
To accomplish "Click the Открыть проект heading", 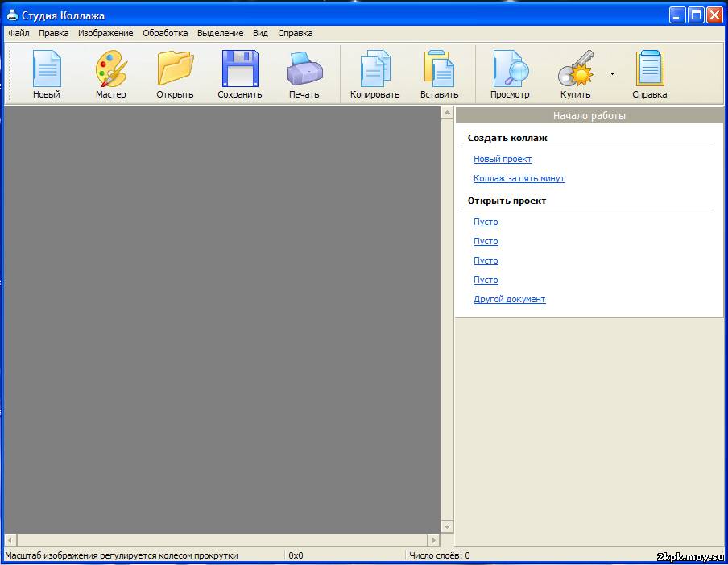I will [507, 201].
